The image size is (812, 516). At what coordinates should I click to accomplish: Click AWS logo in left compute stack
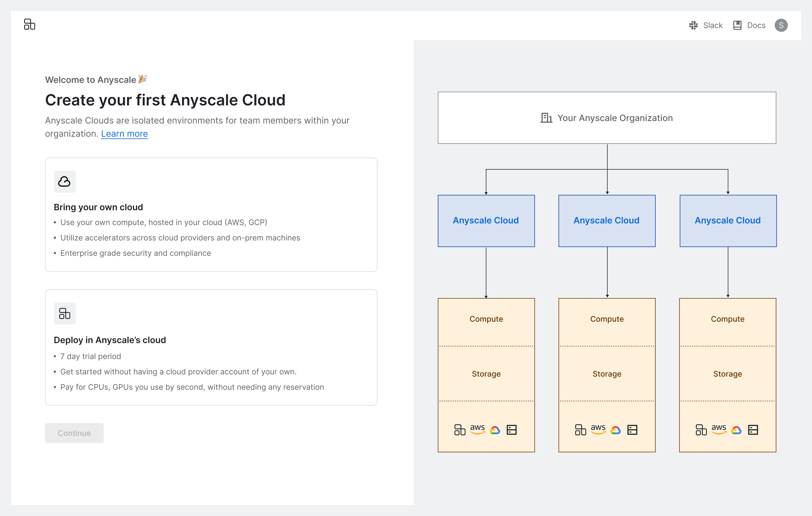click(x=478, y=429)
